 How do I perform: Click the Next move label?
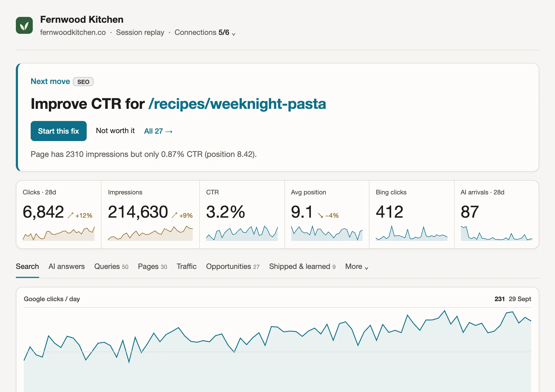pos(50,81)
